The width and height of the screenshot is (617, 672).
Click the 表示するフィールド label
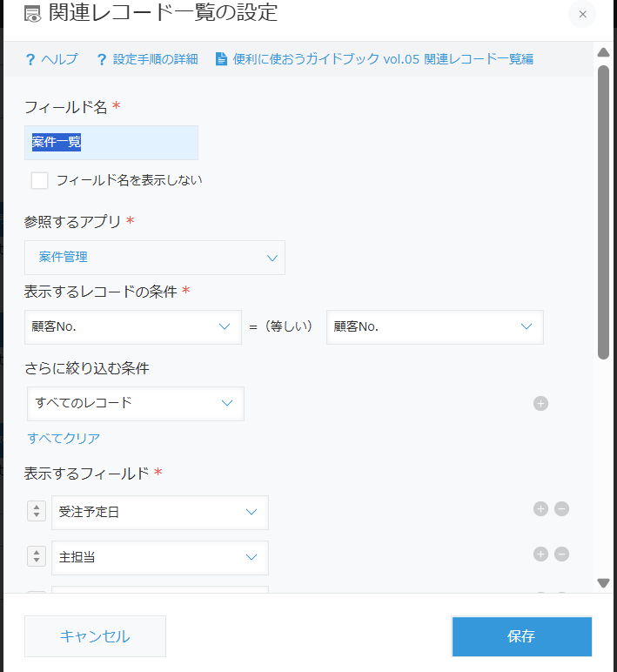click(x=86, y=474)
